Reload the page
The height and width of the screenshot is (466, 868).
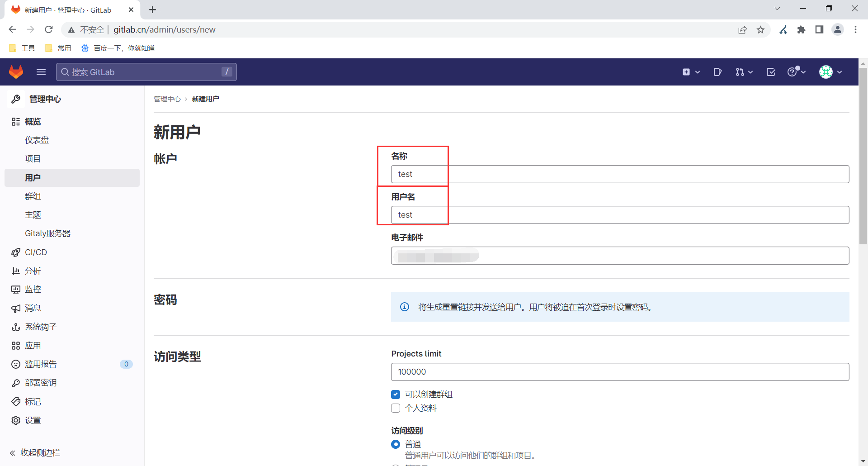click(x=49, y=29)
